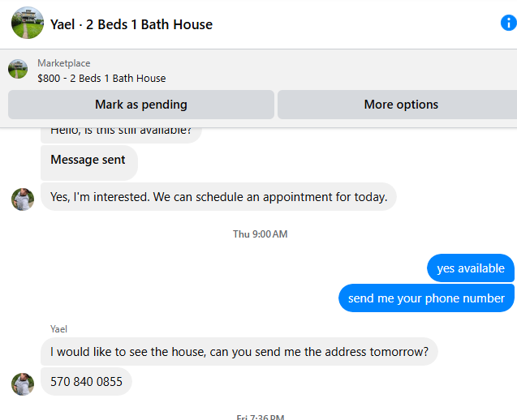
Task: Click Yael's avatar beside phone number message
Action: tap(23, 384)
